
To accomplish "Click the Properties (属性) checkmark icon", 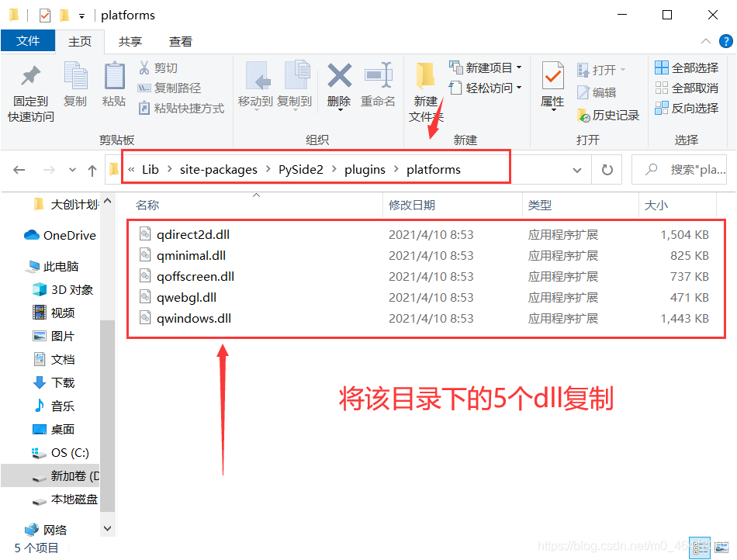I will tap(552, 76).
